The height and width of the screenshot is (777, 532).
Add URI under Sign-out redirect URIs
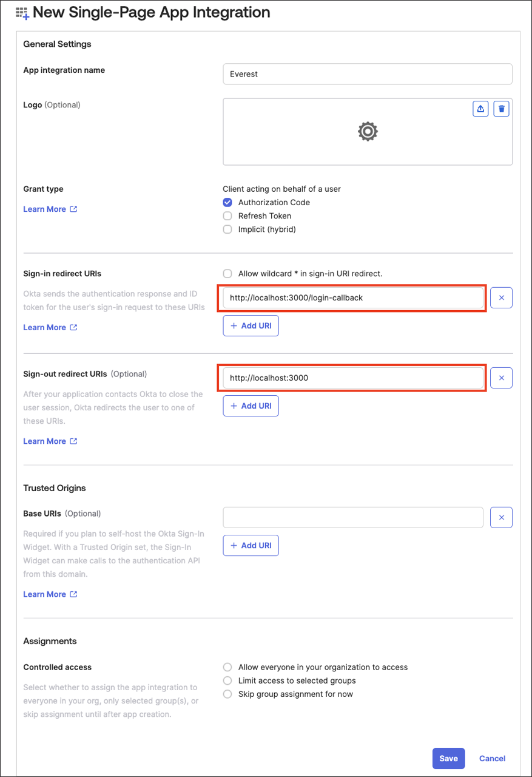[251, 406]
